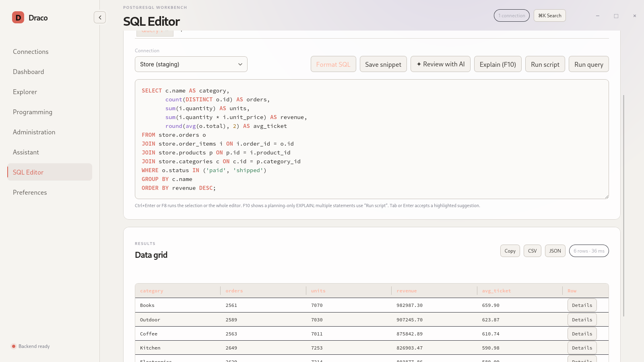The height and width of the screenshot is (362, 644).
Task: Open Details for the Books row
Action: pos(582,305)
